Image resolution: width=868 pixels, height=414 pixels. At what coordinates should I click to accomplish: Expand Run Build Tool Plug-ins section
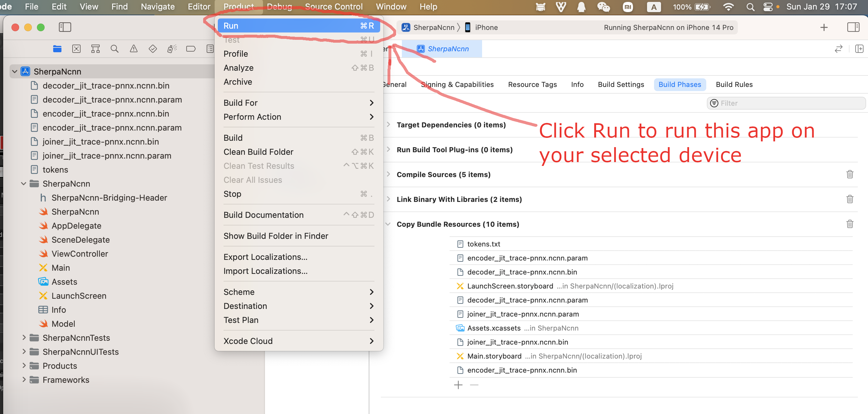click(x=388, y=149)
